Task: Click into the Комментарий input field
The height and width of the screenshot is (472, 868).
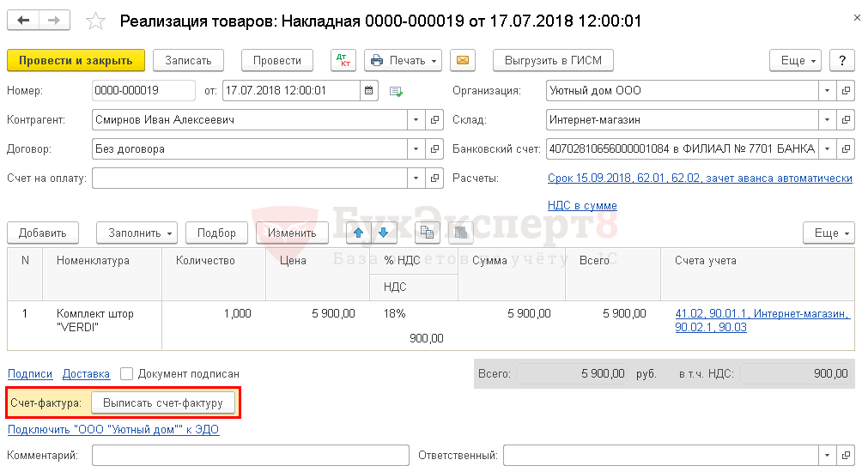Action: [249, 456]
